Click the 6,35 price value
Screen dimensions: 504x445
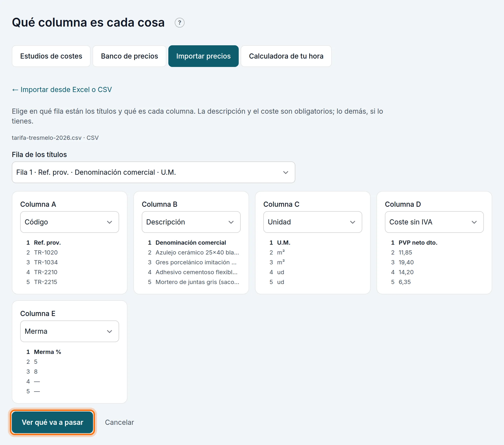point(405,282)
